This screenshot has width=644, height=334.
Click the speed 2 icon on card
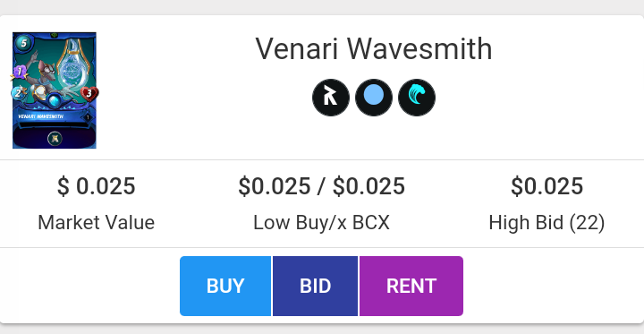pyautogui.click(x=19, y=93)
